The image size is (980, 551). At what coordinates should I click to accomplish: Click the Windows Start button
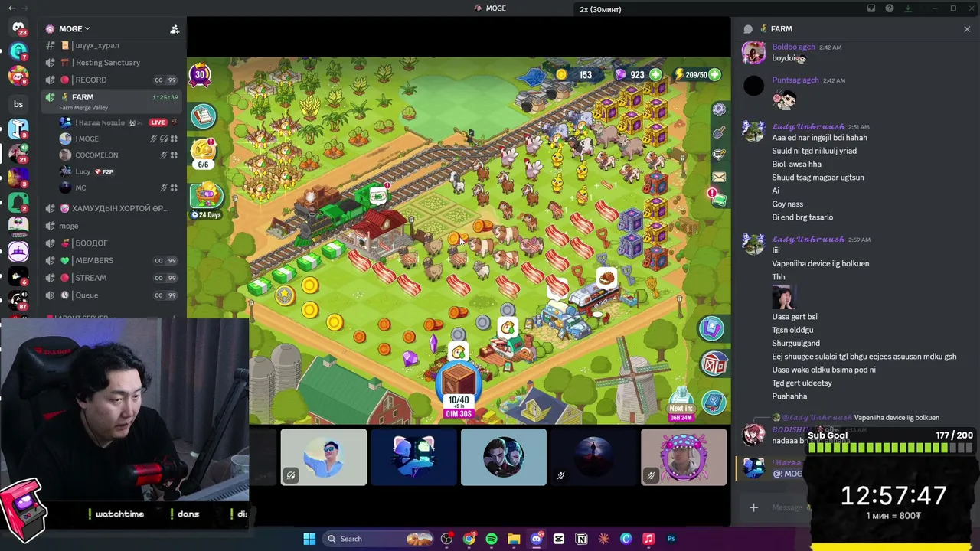pos(309,539)
